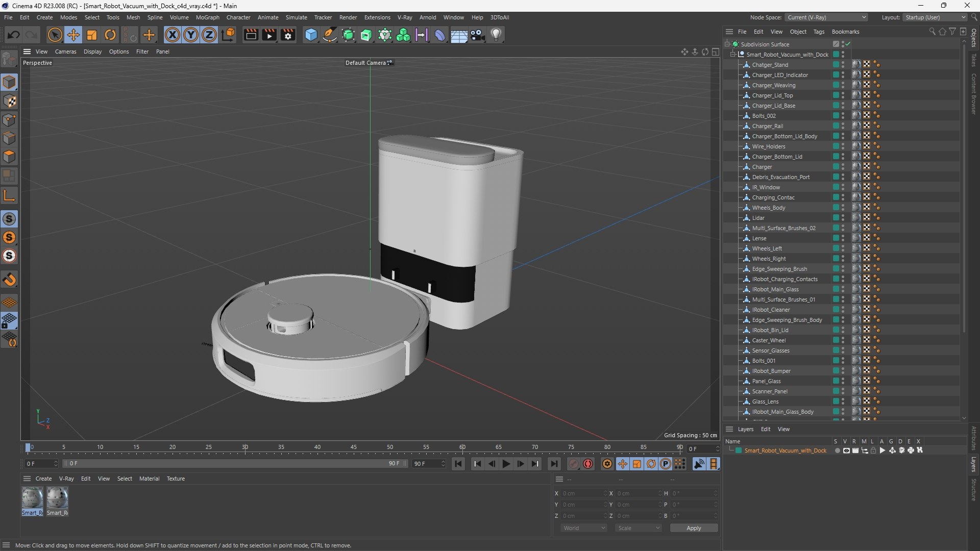Image resolution: width=980 pixels, height=551 pixels.
Task: Click the Apply button
Action: (694, 528)
